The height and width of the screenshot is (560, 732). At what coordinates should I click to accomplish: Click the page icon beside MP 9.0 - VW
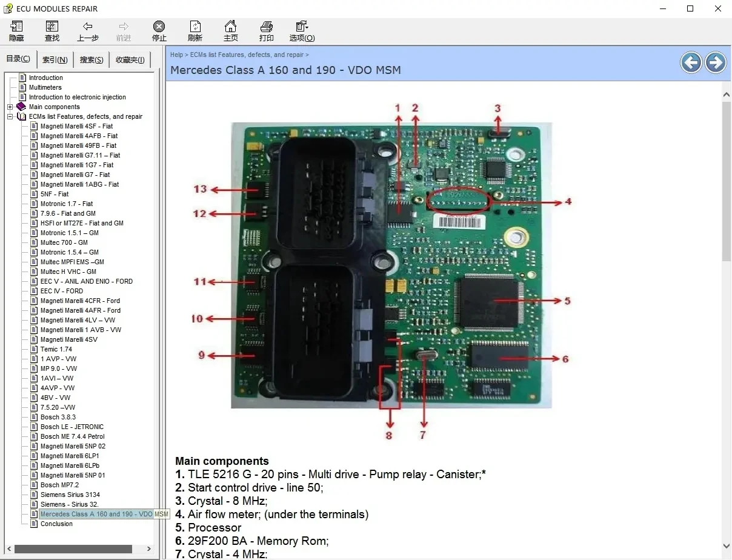(x=35, y=368)
